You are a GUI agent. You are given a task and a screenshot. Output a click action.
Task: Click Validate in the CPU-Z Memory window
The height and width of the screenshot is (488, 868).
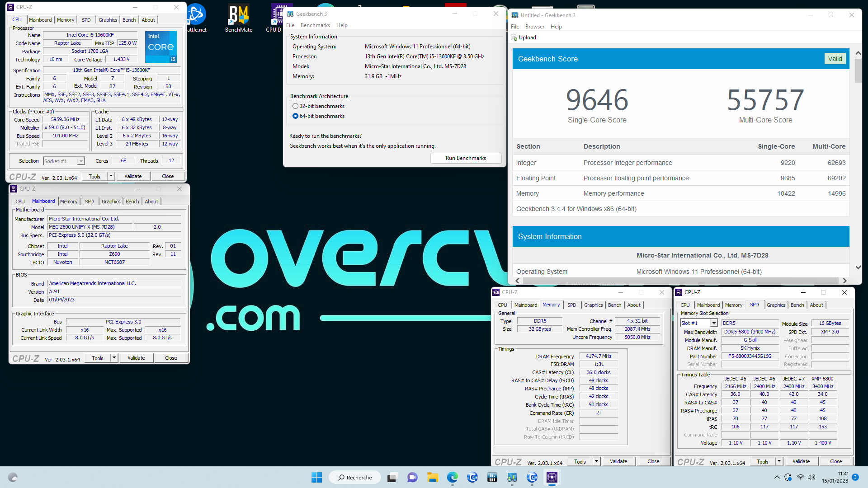tap(618, 461)
